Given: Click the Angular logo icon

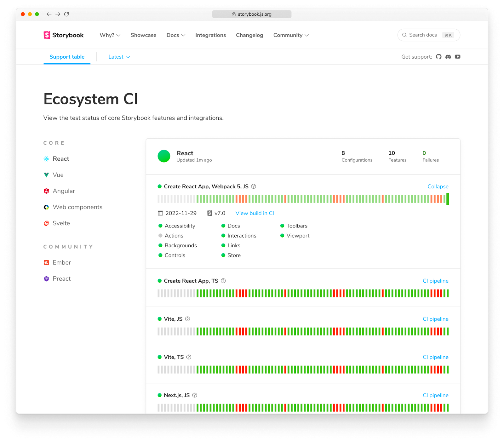Looking at the screenshot, I should (x=46, y=191).
